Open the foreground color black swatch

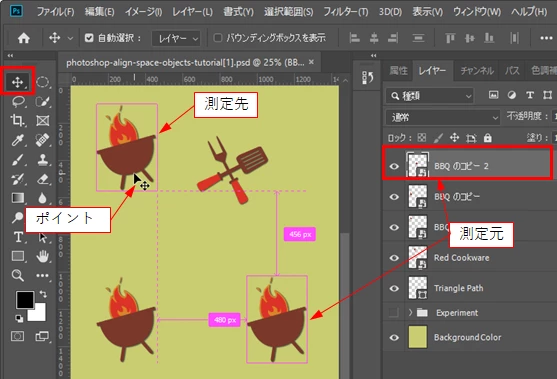point(25,299)
